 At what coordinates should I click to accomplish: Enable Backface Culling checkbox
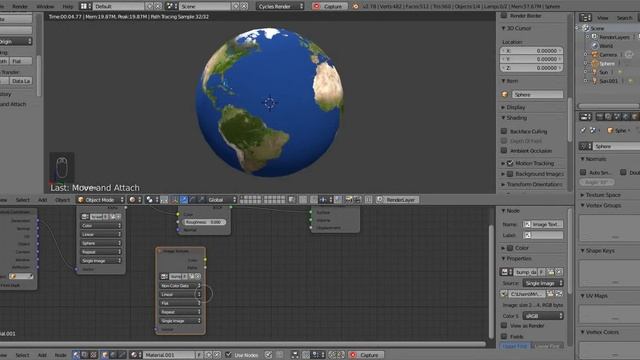[x=504, y=131]
